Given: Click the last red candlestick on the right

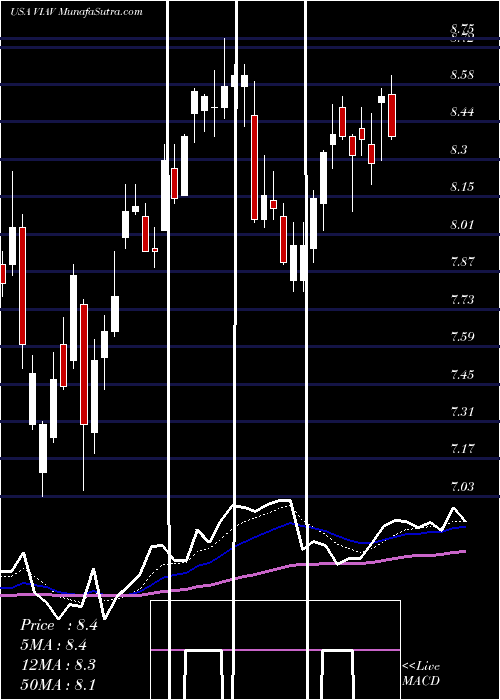Looking at the screenshot, I should click(x=392, y=115).
